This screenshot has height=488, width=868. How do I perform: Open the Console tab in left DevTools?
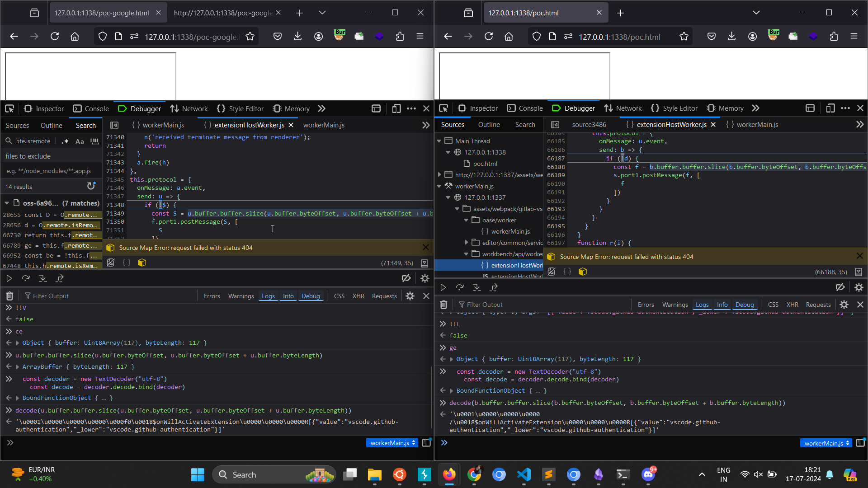pos(91,108)
